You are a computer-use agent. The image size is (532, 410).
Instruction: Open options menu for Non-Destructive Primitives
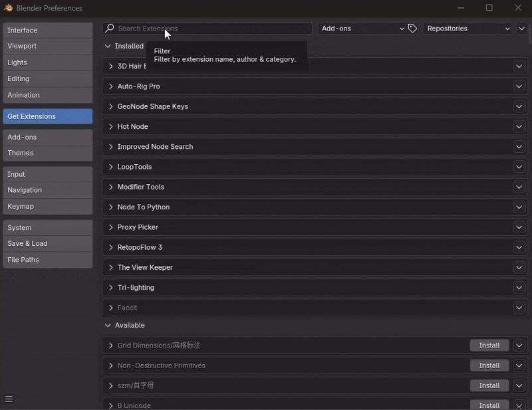click(519, 365)
